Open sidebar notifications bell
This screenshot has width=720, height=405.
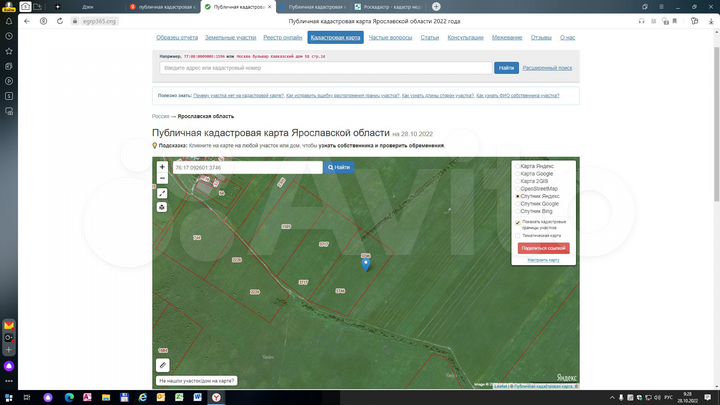(x=9, y=21)
